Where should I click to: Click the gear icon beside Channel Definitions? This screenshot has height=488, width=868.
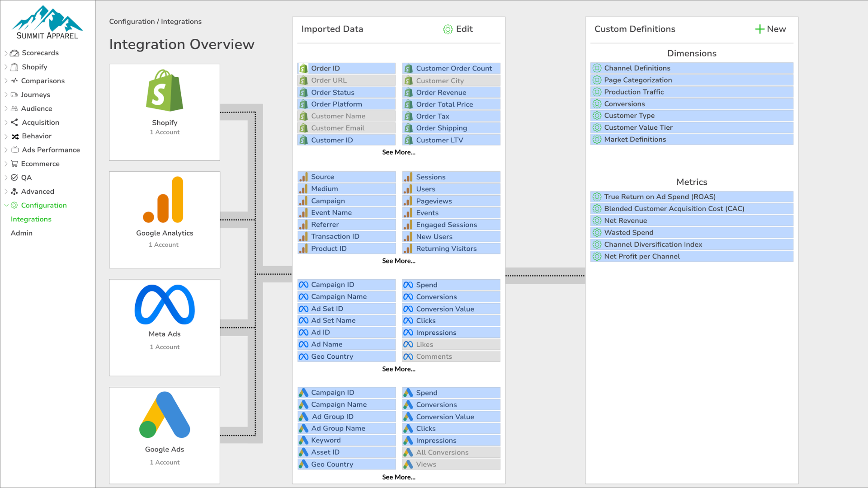click(597, 68)
